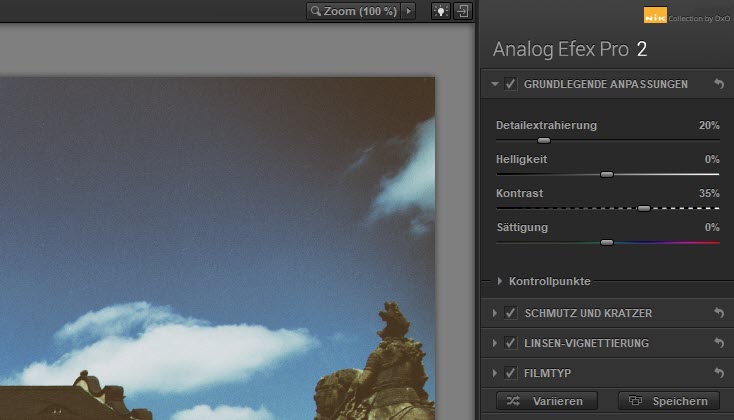This screenshot has width=734, height=420.
Task: Click the Variieren button
Action: 547,401
